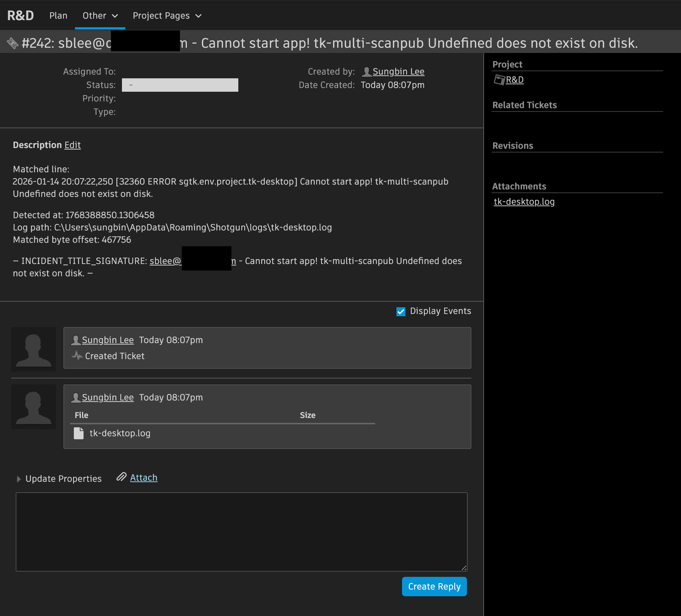Click the R&D project title in header

pyautogui.click(x=21, y=16)
